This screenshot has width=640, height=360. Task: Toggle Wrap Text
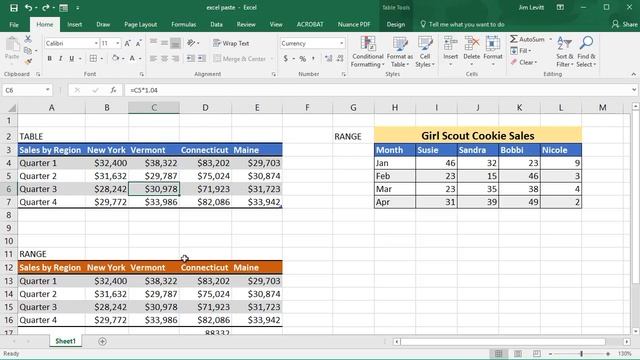click(x=231, y=43)
